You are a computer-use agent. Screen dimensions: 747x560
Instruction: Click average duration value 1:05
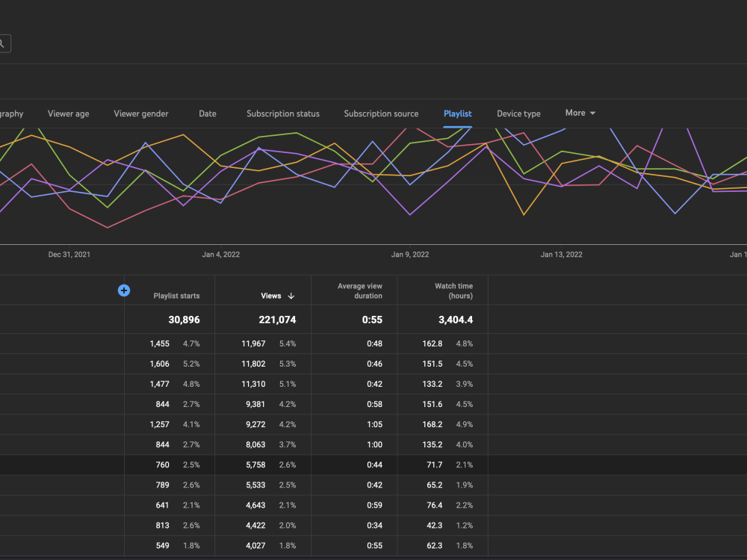[374, 424]
